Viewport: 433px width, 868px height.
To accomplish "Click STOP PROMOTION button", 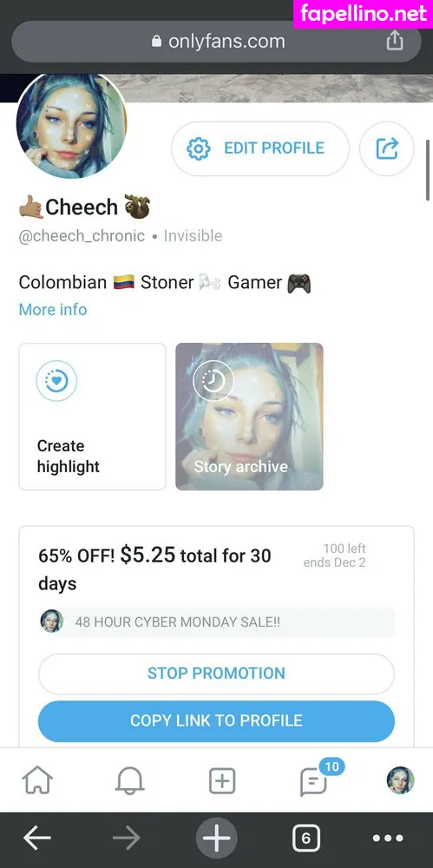I will click(x=217, y=674).
